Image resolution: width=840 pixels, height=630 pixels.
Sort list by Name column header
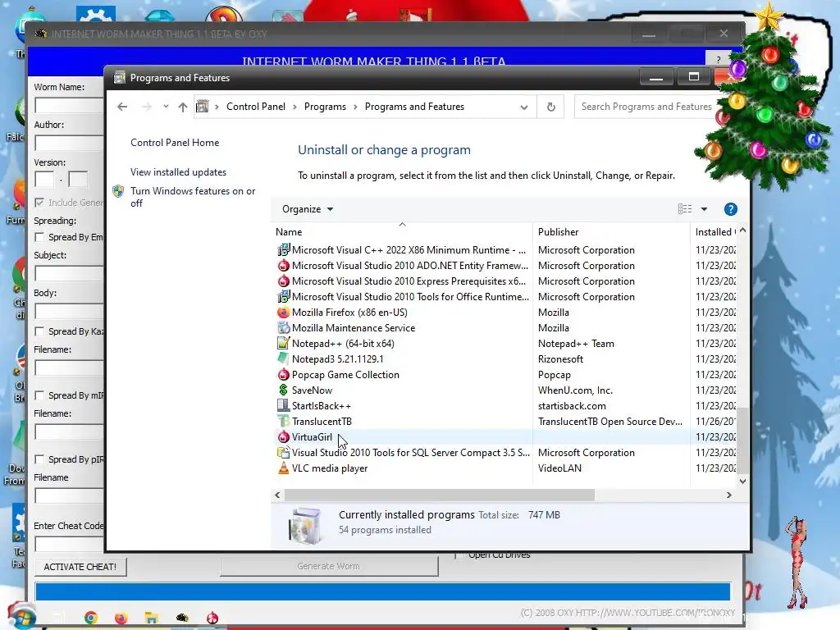click(x=402, y=232)
